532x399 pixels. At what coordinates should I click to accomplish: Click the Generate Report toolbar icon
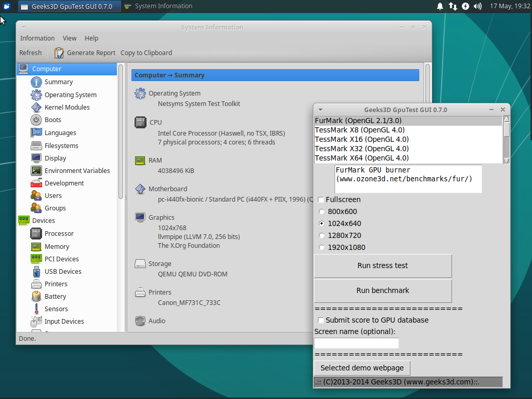(59, 52)
